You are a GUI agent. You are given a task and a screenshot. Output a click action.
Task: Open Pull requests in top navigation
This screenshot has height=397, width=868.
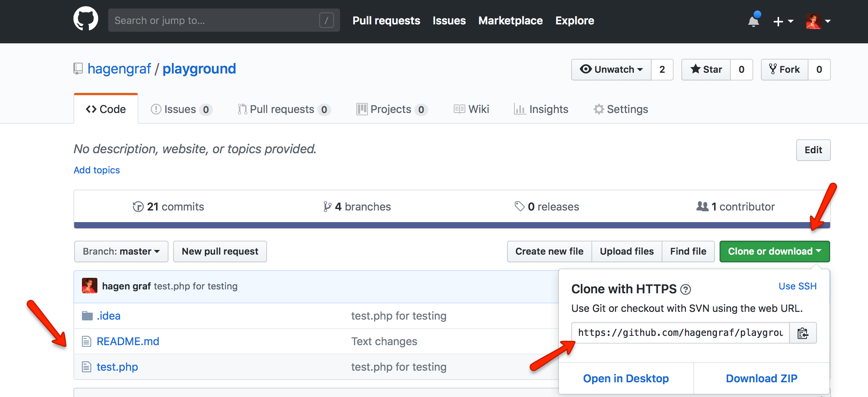tap(386, 21)
